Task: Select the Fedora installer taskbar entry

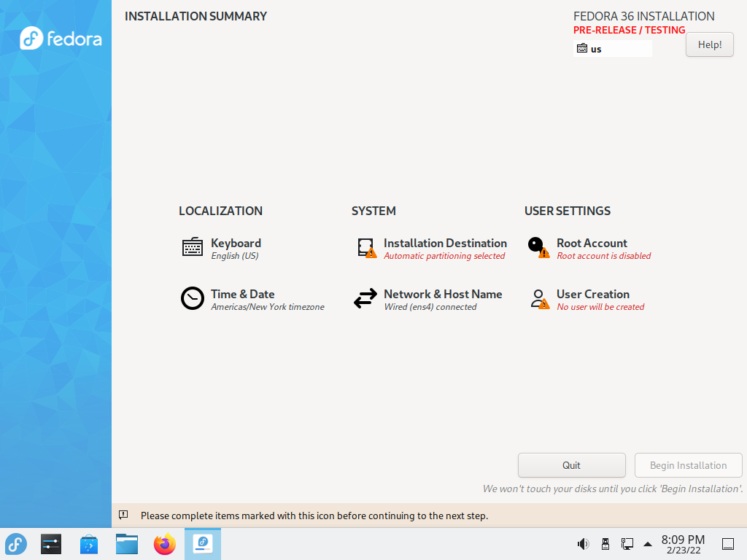Action: point(203,544)
